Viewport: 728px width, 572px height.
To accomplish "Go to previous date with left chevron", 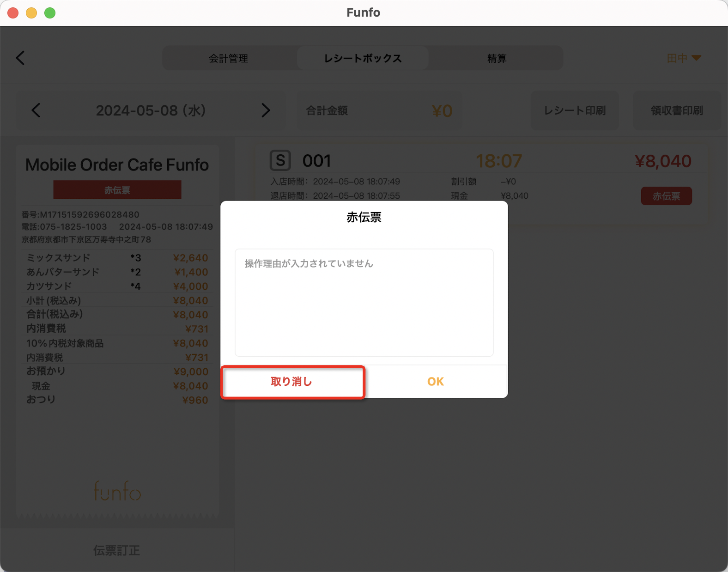I will tap(36, 110).
